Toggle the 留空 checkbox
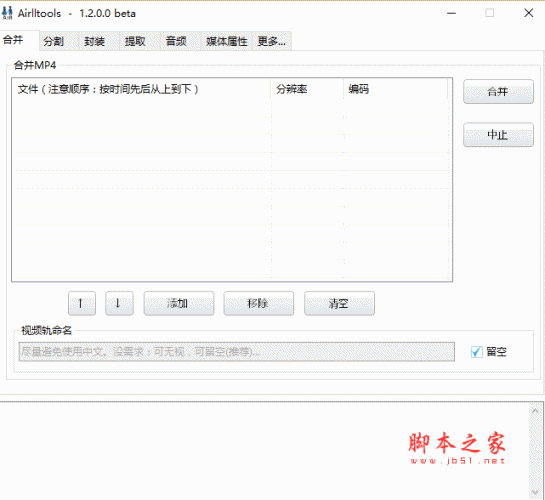The height and width of the screenshot is (500, 545). [477, 352]
